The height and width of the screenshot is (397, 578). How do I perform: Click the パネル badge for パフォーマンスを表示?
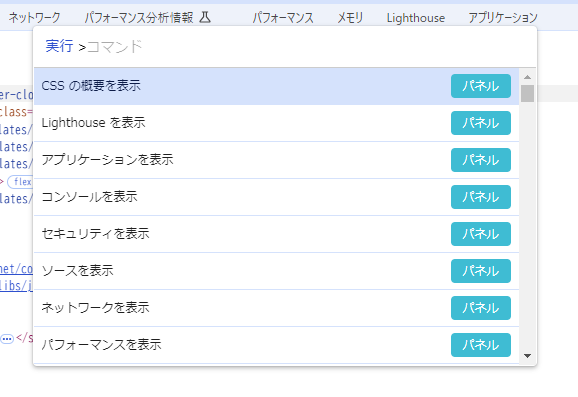point(481,345)
